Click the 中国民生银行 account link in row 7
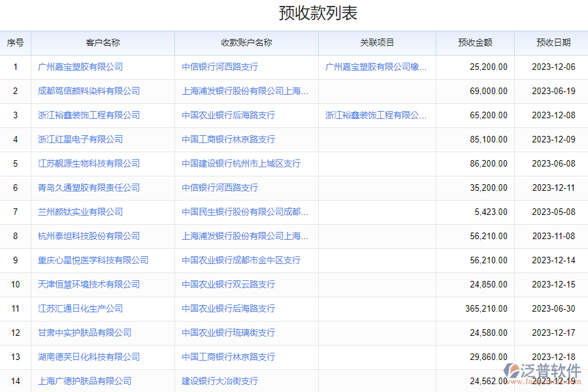Viewport: 588px width, 392px height. click(x=245, y=212)
